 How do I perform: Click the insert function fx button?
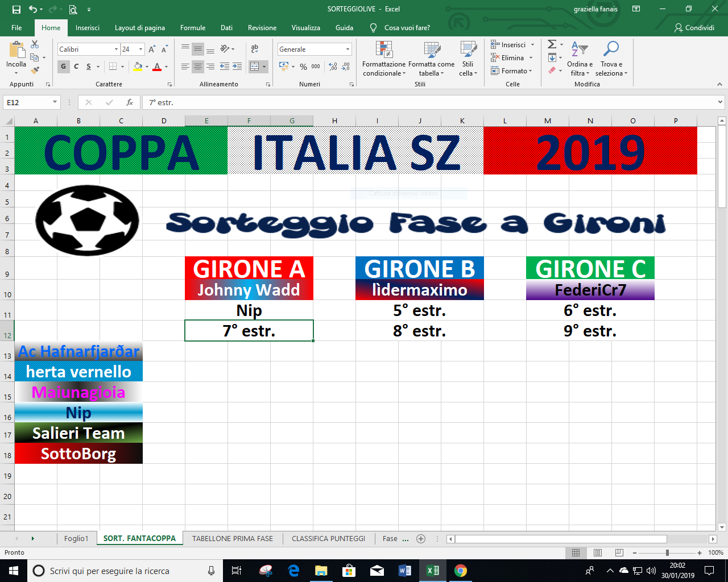click(130, 102)
